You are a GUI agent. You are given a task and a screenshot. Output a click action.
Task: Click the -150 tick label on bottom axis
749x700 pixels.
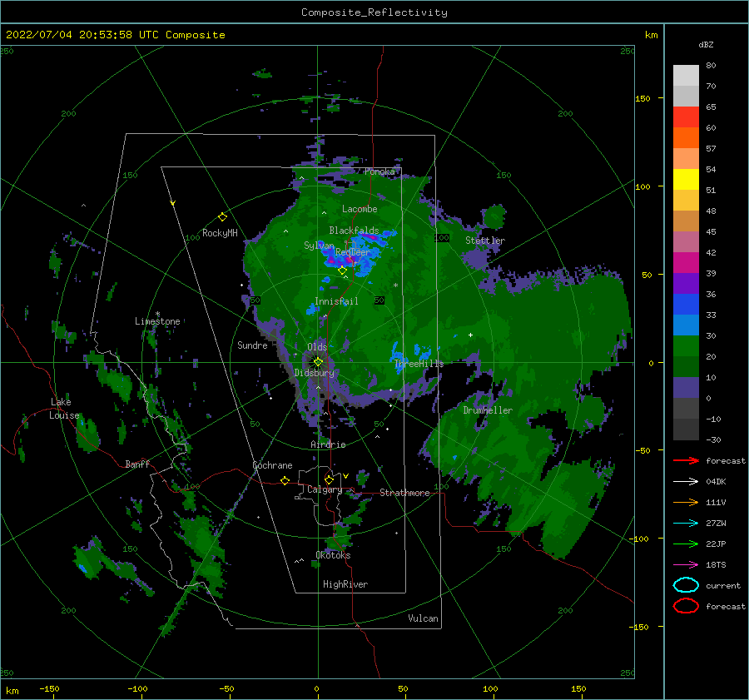(x=49, y=688)
